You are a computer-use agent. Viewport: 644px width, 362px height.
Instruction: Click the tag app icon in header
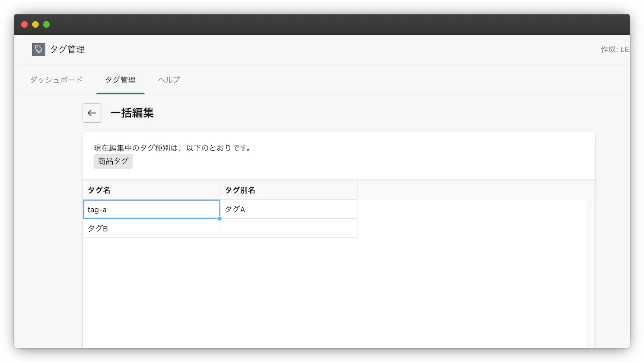pos(39,49)
